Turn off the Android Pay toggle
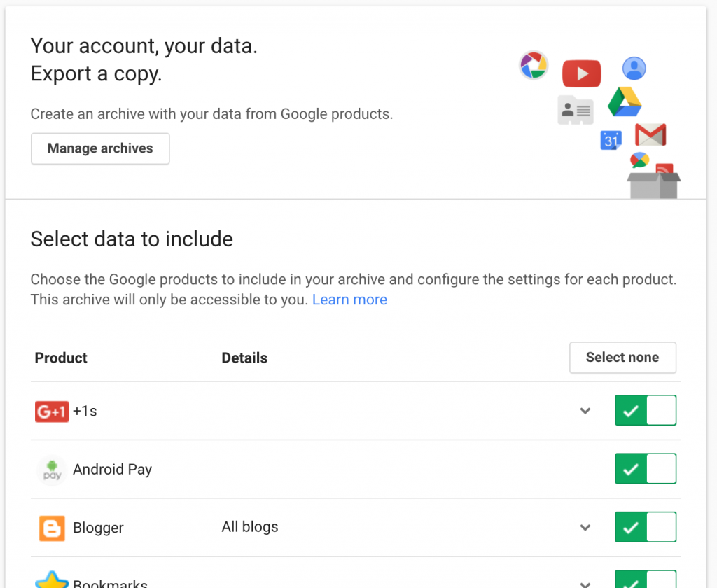The height and width of the screenshot is (588, 717). coord(645,469)
